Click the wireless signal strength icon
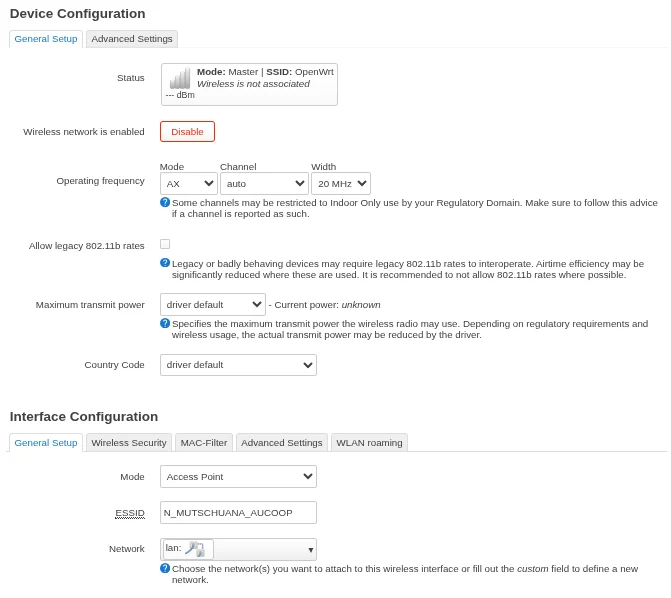671x598 pixels. pos(179,79)
